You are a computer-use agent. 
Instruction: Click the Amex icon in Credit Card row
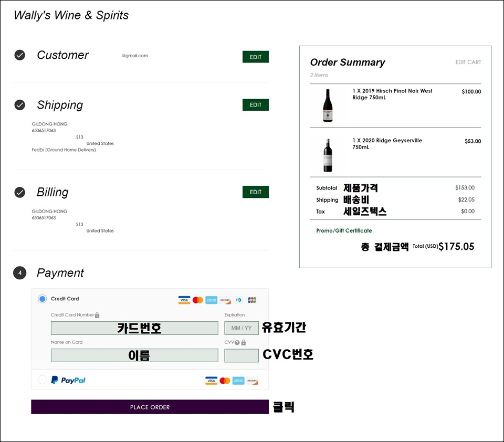click(x=212, y=300)
